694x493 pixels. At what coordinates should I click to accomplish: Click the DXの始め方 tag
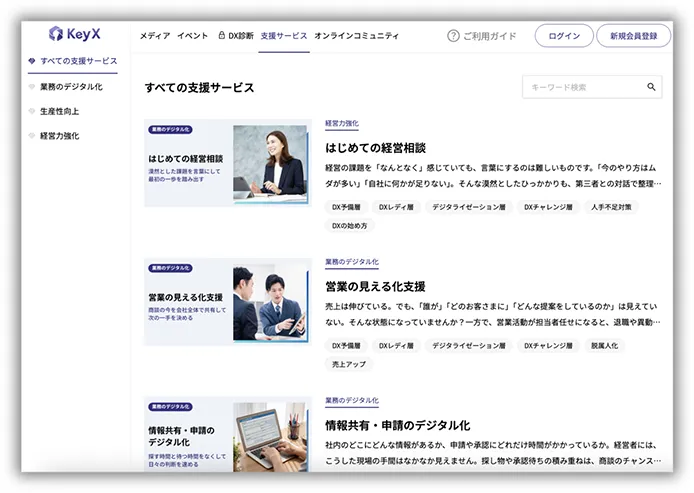tap(350, 226)
